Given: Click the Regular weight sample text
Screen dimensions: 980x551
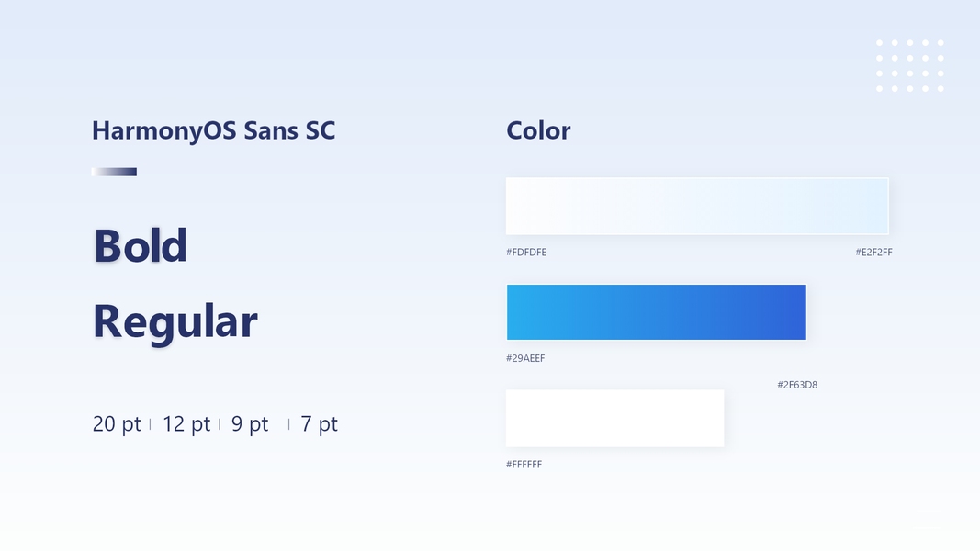Looking at the screenshot, I should 175,321.
